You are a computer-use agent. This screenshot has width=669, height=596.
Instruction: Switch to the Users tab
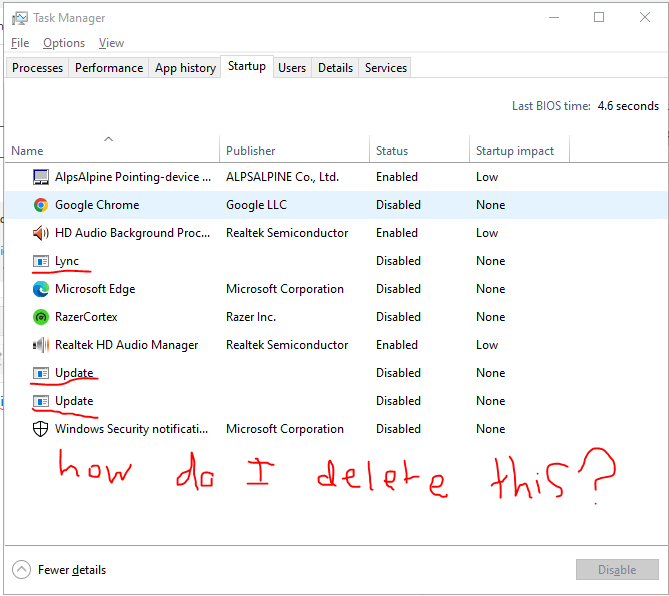point(292,68)
